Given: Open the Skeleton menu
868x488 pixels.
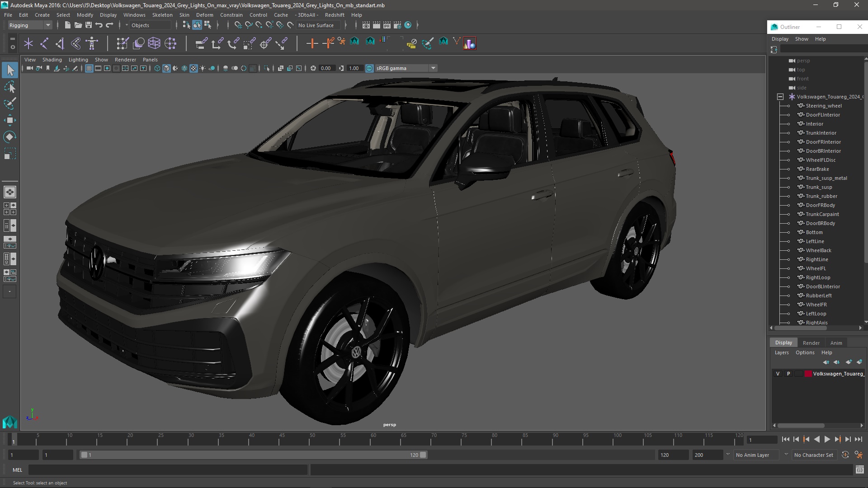Looking at the screenshot, I should (x=162, y=15).
